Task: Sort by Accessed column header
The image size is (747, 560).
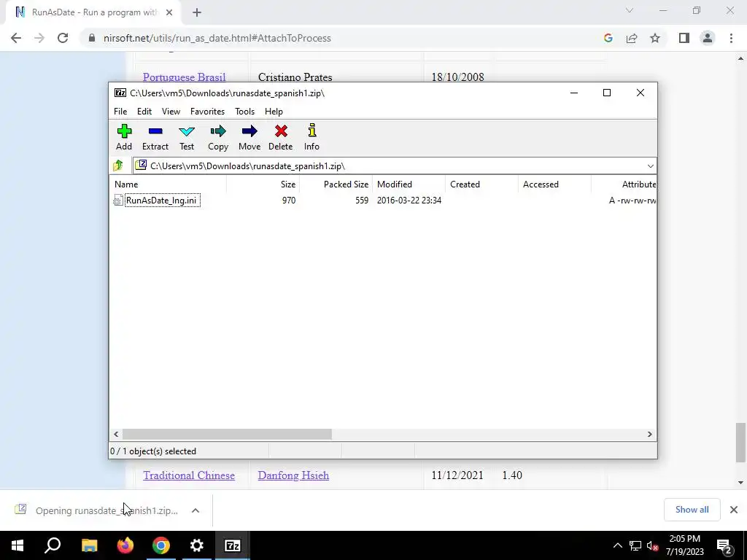Action: [554, 184]
